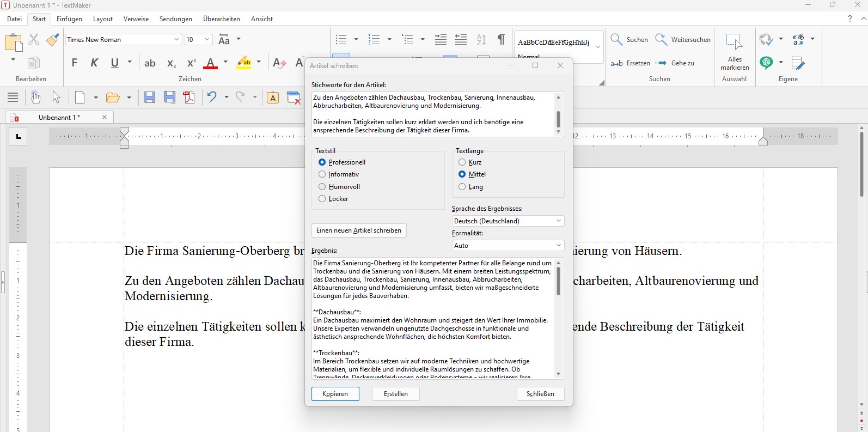Click the open folder icon
Viewport: 868px width, 432px height.
click(x=113, y=98)
